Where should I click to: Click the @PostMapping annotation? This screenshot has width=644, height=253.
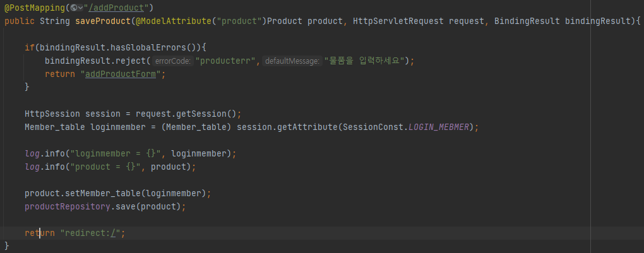33,8
